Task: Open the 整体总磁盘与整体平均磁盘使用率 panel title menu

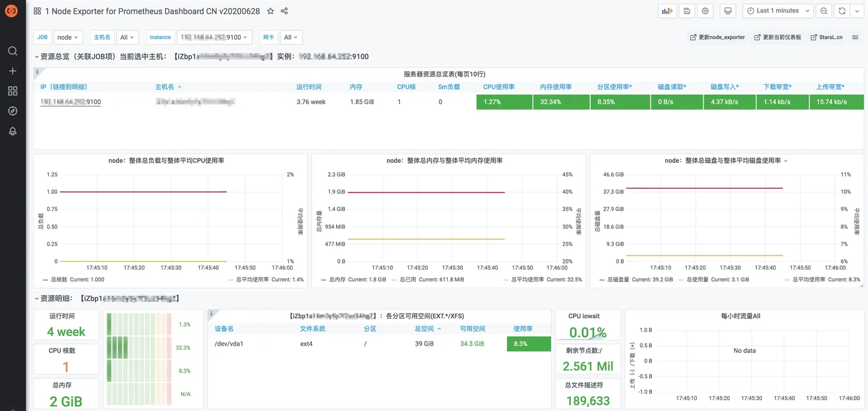Action: pyautogui.click(x=725, y=160)
